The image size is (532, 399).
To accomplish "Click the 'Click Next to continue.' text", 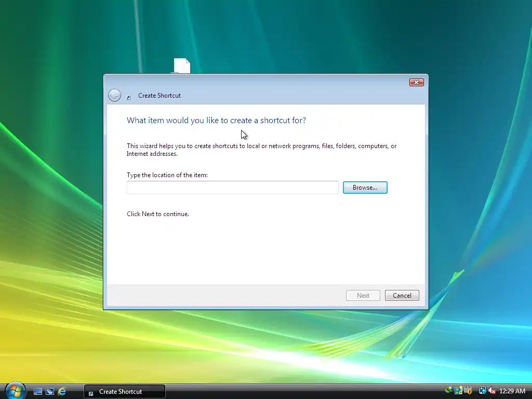I will (x=158, y=214).
